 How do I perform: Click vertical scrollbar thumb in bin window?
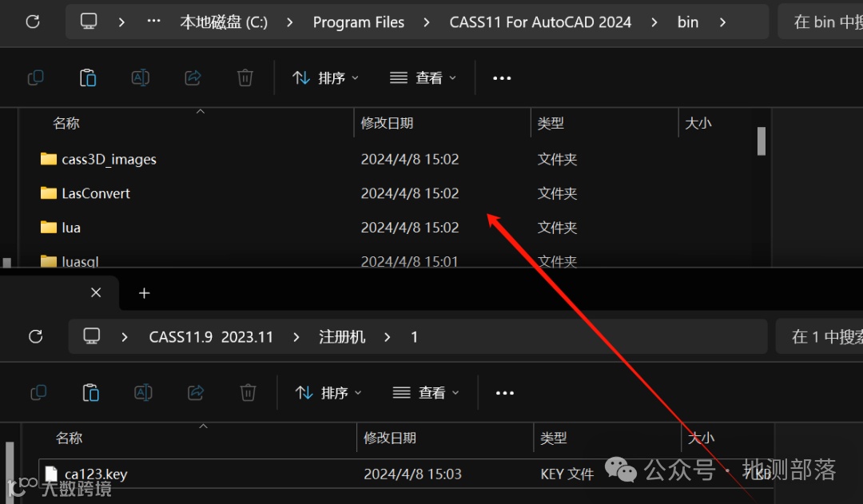pos(762,141)
